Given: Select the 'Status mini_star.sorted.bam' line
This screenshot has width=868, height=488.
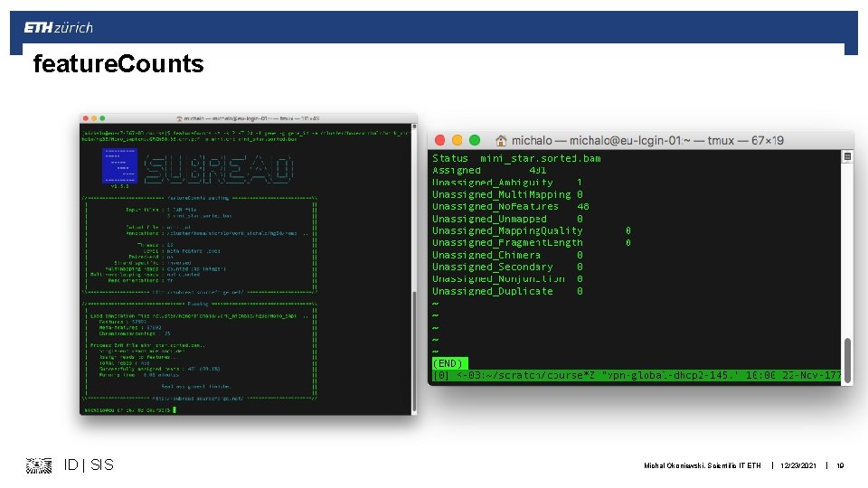Looking at the screenshot, I should (x=516, y=158).
